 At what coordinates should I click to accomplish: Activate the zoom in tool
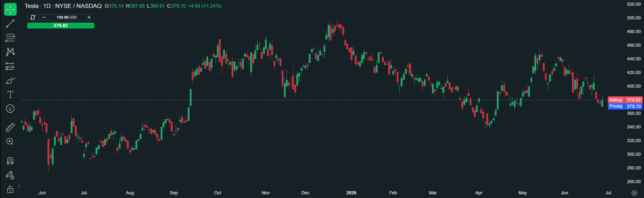click(10, 142)
